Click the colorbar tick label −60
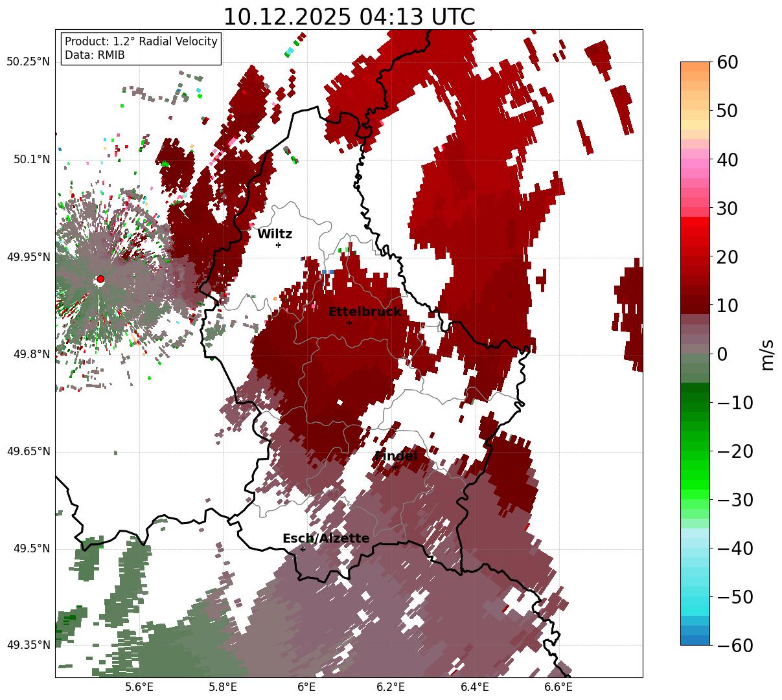782x700 pixels. point(735,646)
